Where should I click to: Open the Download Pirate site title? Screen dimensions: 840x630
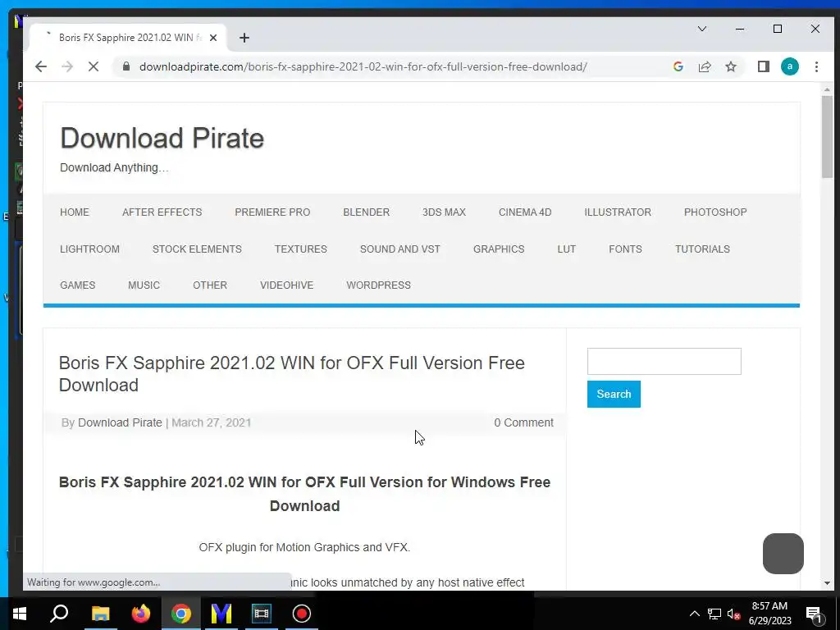pos(162,138)
